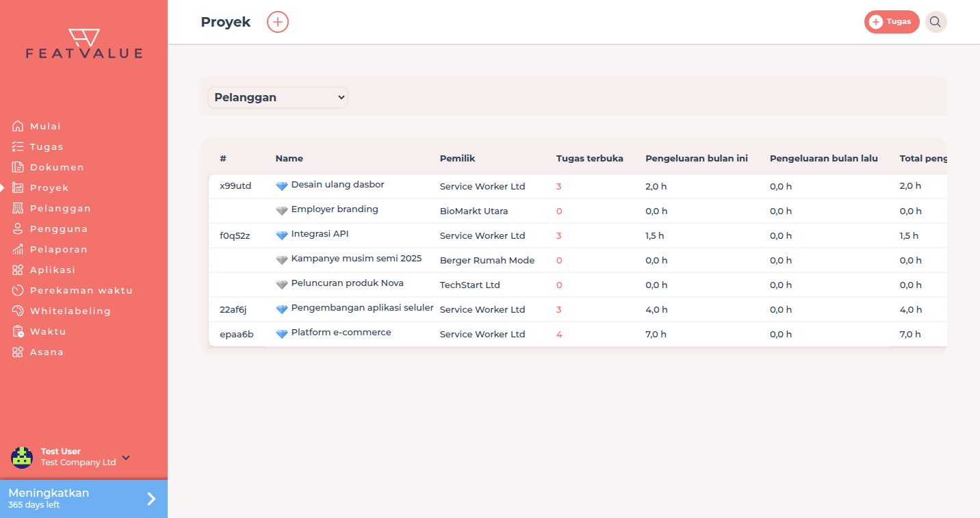
Task: Click project ID f0q52z
Action: [x=235, y=235]
